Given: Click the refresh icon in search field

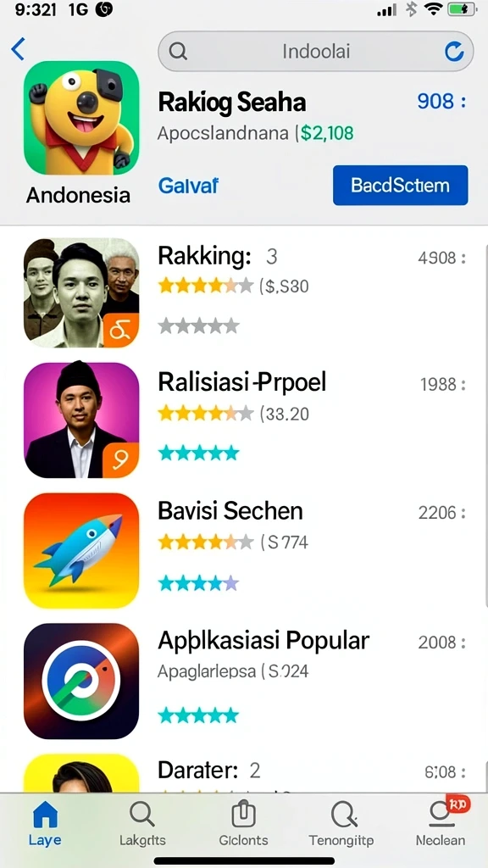Looking at the screenshot, I should [x=454, y=52].
